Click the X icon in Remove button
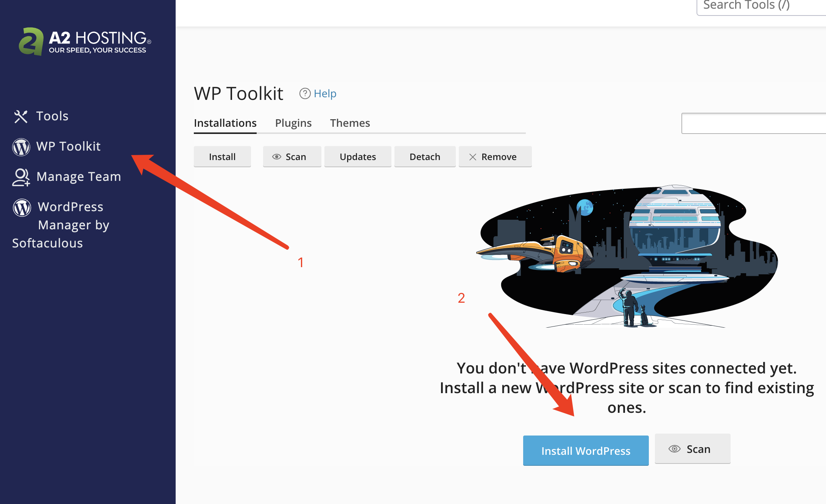 (473, 157)
